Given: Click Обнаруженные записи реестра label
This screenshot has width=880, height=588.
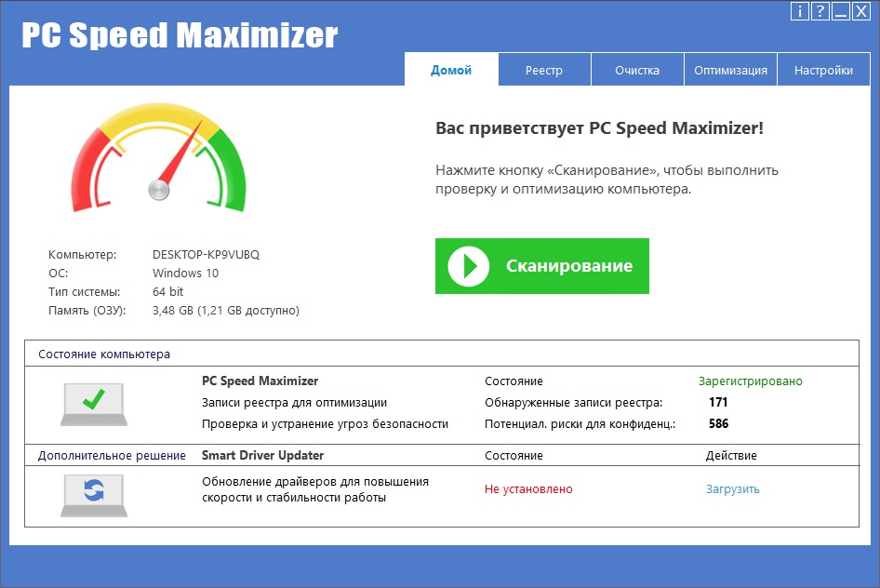Looking at the screenshot, I should tap(574, 402).
